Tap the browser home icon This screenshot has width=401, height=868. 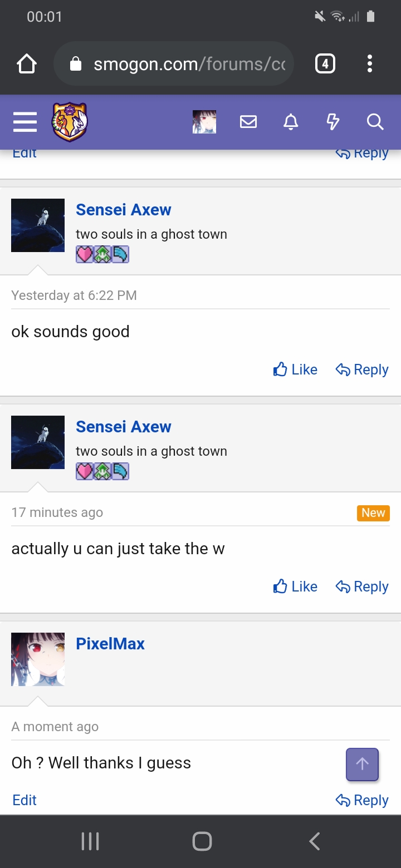coord(27,64)
